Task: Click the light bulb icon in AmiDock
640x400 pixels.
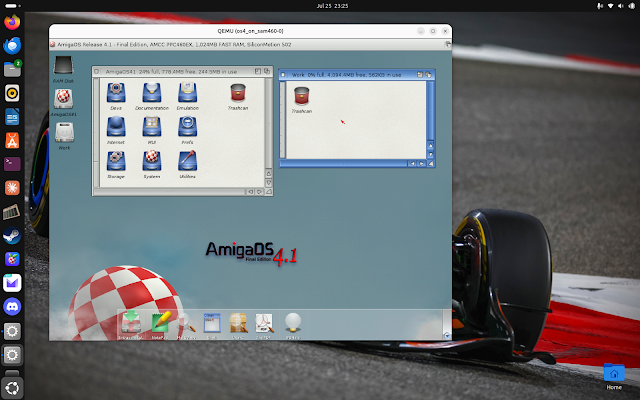Action: tap(293, 324)
